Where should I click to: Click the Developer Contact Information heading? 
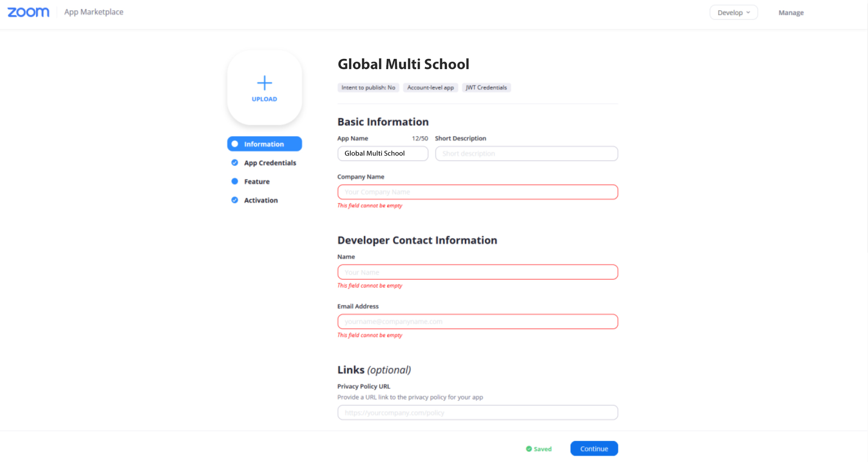coord(417,240)
